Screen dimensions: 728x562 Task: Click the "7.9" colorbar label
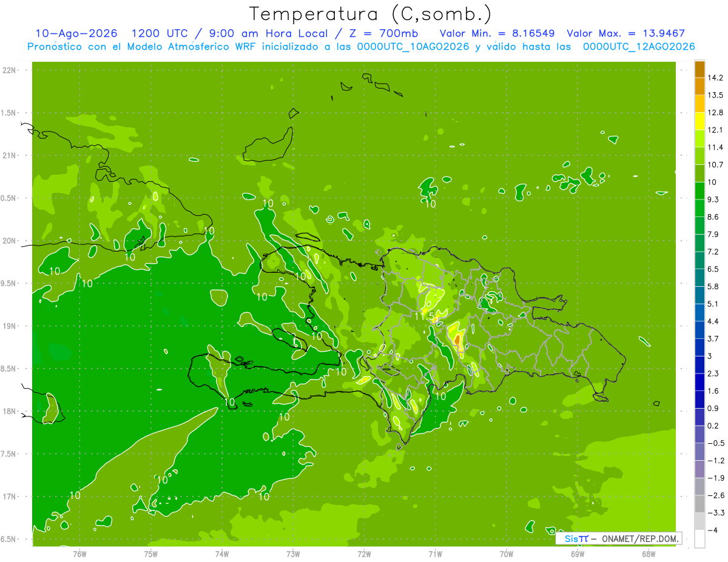[x=713, y=235]
